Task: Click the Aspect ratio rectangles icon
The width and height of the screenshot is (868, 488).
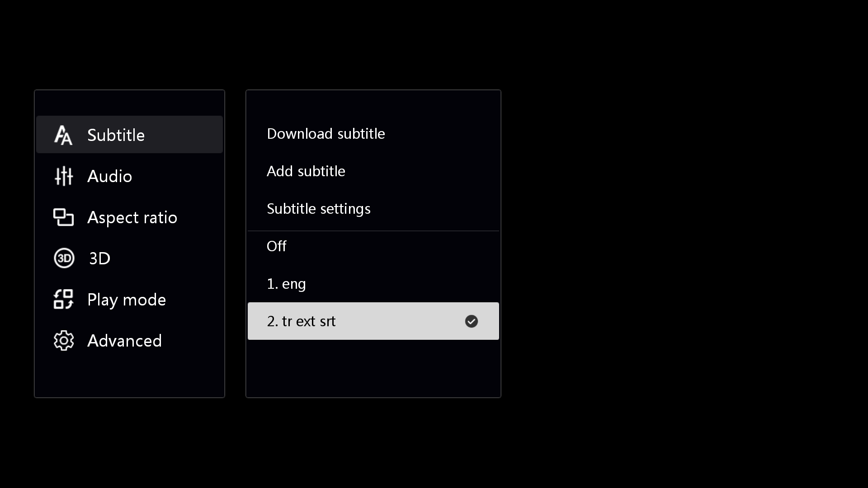Action: click(x=63, y=217)
